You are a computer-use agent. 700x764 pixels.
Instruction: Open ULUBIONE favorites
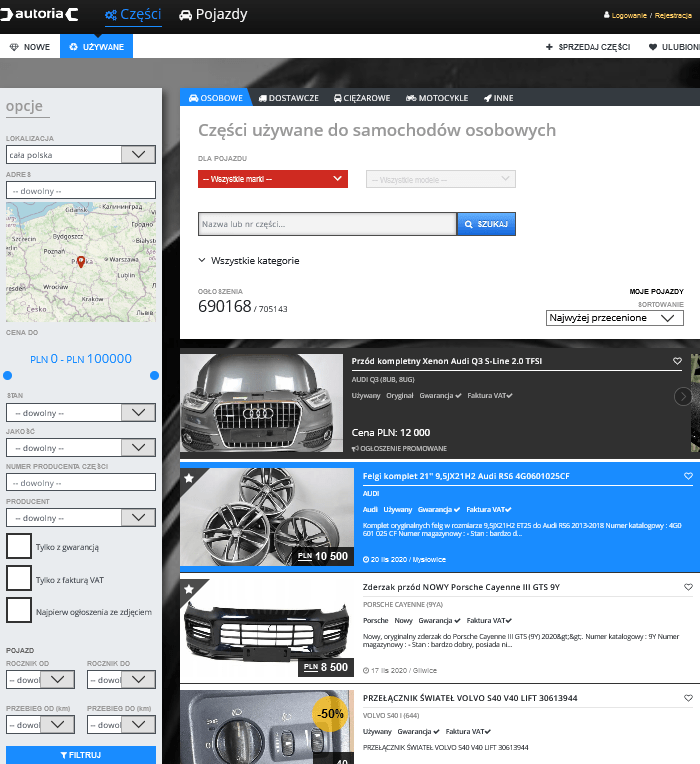click(x=674, y=47)
